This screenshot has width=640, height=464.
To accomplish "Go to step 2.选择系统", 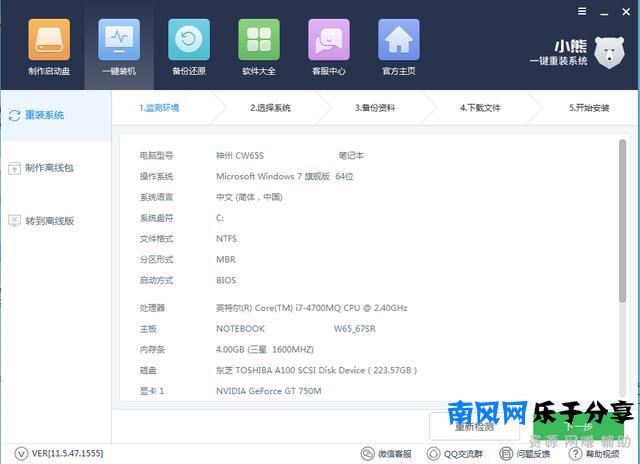I will tap(270, 108).
